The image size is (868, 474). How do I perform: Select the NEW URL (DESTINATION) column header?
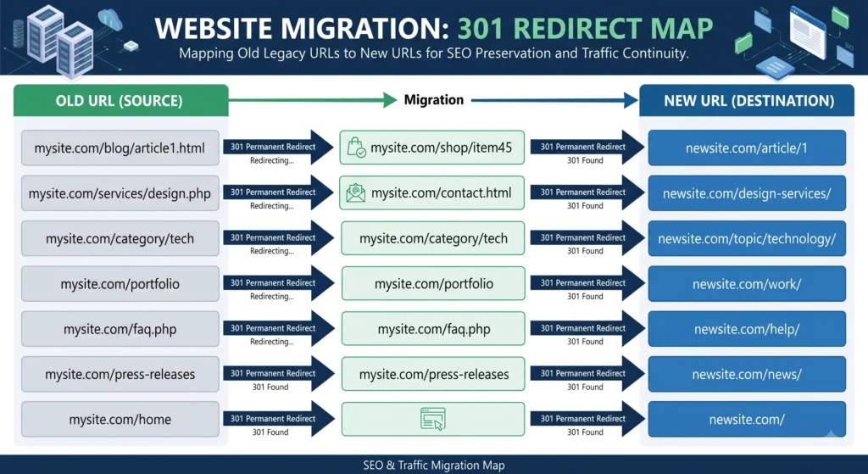748,101
